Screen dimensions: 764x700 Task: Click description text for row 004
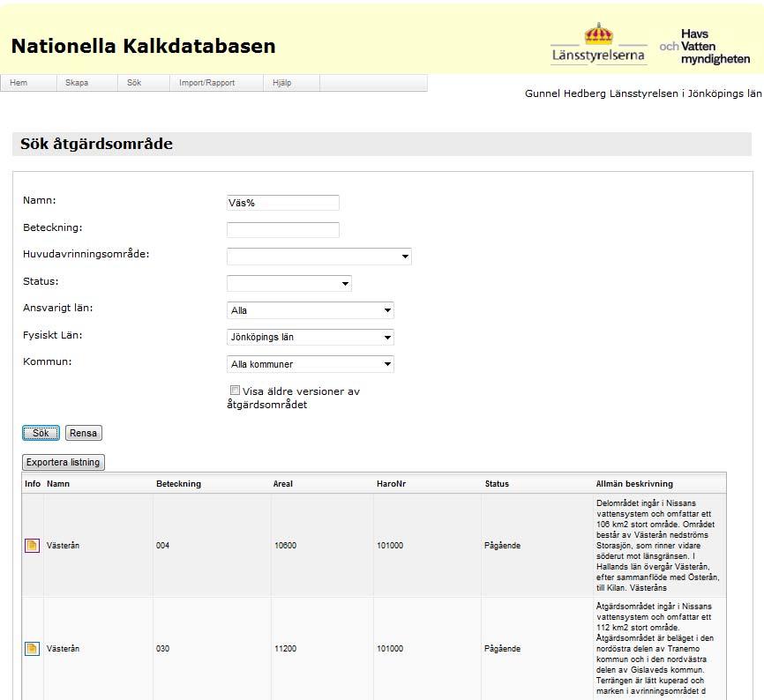658,545
